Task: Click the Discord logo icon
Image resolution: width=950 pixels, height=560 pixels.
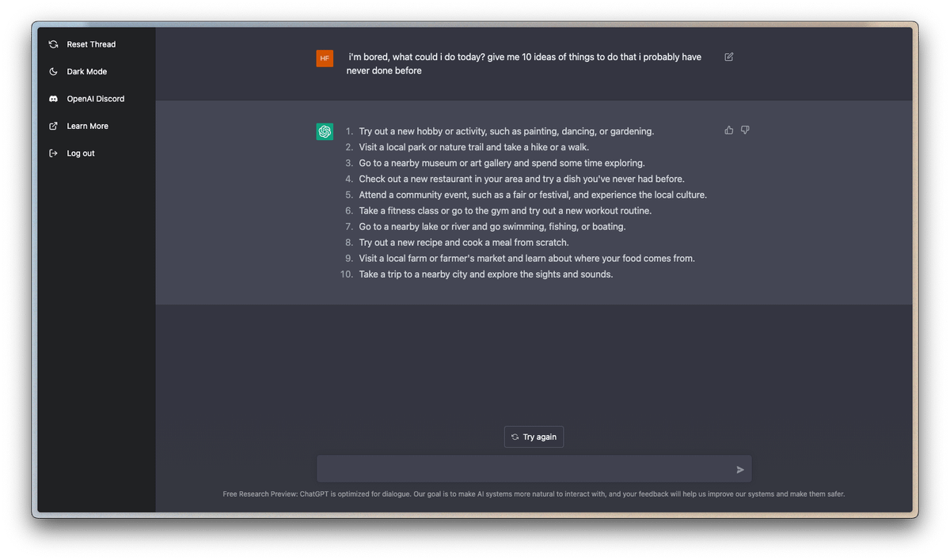Action: pyautogui.click(x=53, y=99)
